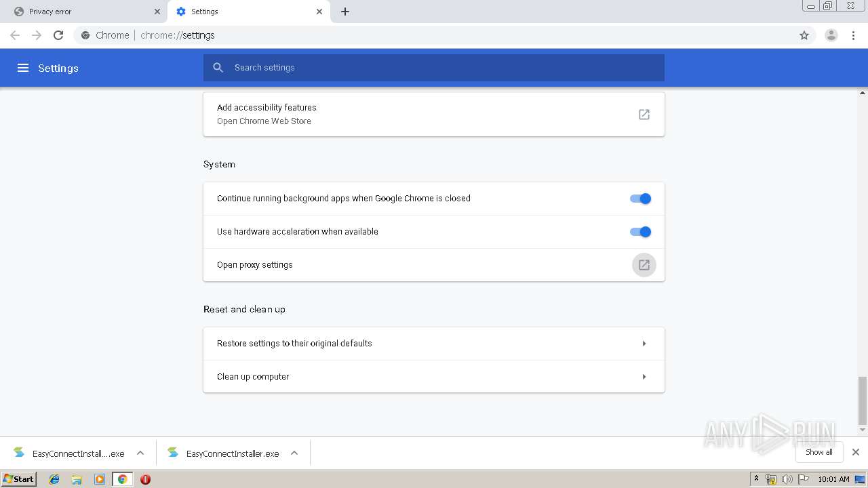Click the System section heading
This screenshot has width=868, height=488.
point(219,165)
